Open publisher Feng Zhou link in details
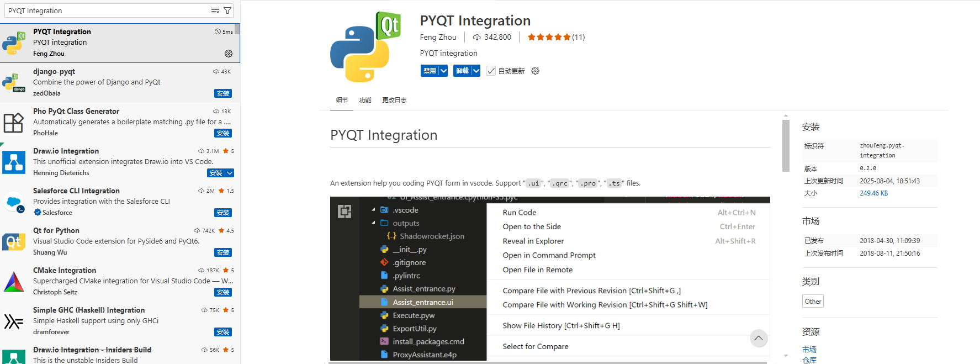This screenshot has height=364, width=980. click(438, 37)
